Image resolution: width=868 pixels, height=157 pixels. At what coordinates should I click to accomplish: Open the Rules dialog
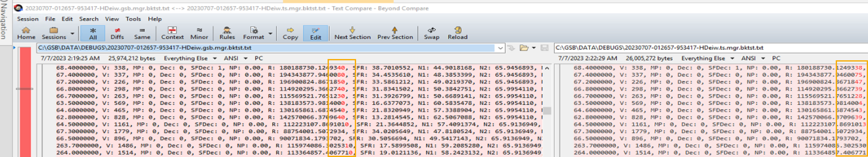(x=227, y=33)
